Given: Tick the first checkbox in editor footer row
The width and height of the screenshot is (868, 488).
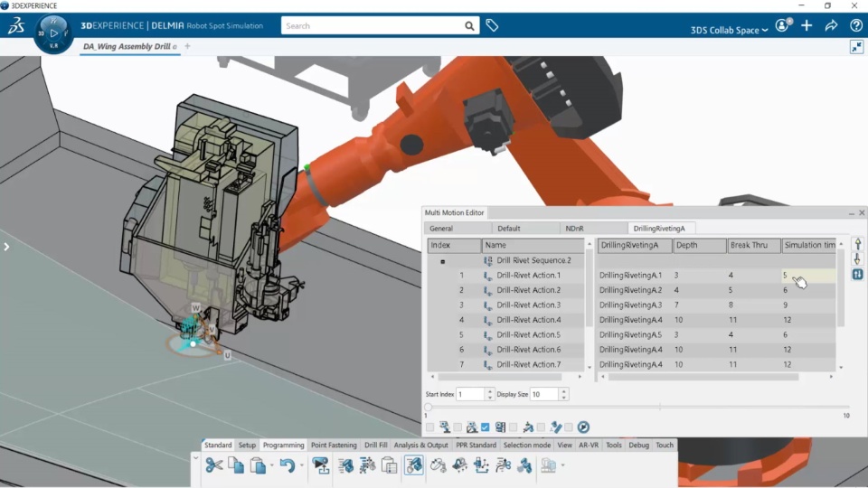Looking at the screenshot, I should 430,427.
